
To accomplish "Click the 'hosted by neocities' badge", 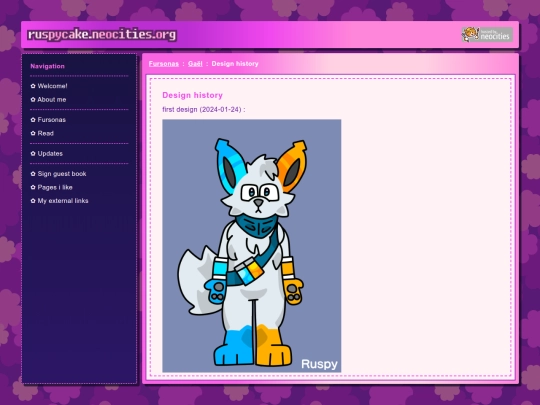I will (x=487, y=34).
